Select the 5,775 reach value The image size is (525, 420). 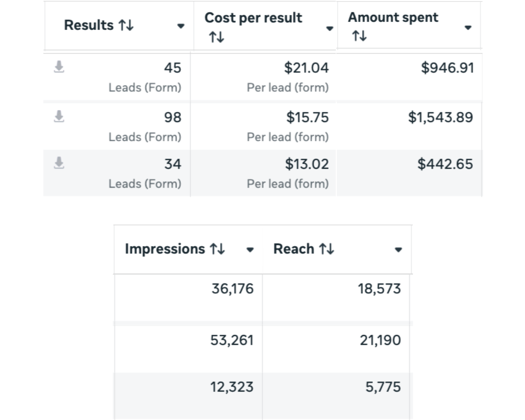coord(383,387)
